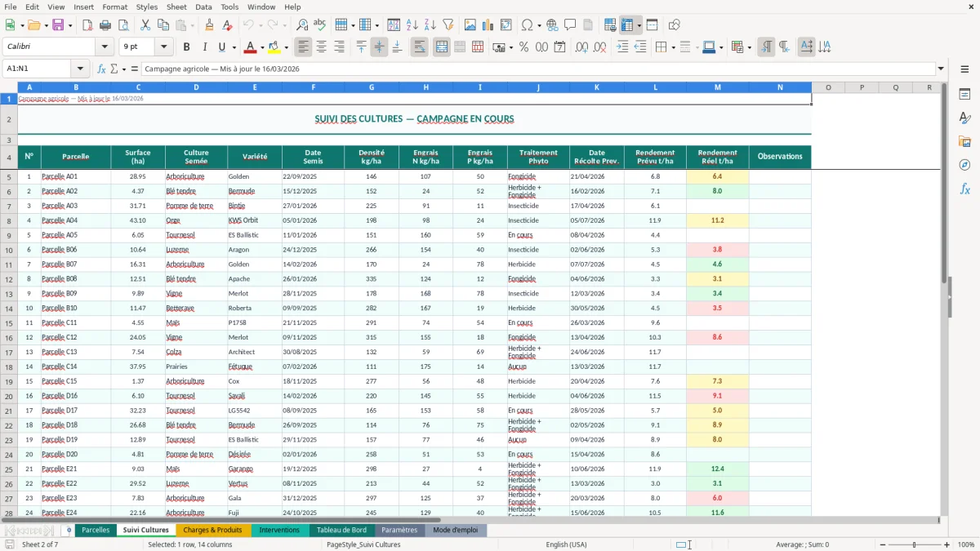Toggle Italic formatting
Viewport: 980px width, 551px height.
204,47
